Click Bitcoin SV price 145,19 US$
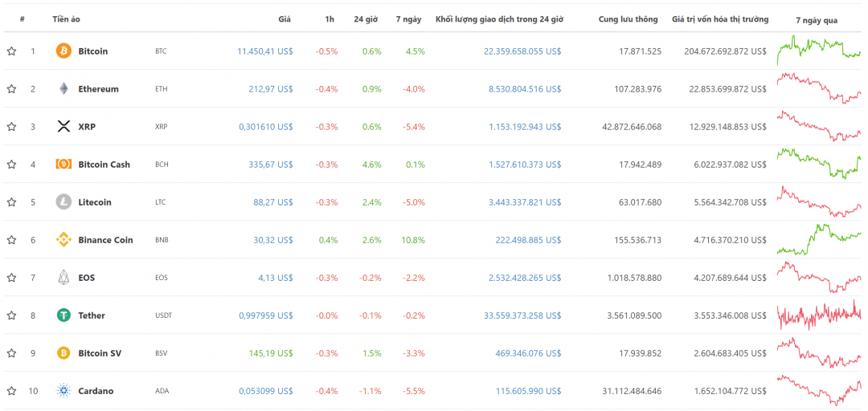Image resolution: width=868 pixels, height=411 pixels. click(273, 353)
